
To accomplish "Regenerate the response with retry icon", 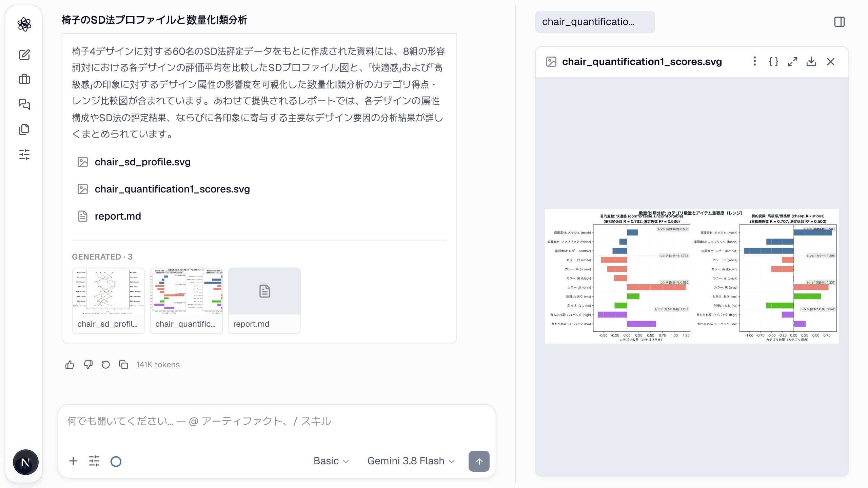I will pyautogui.click(x=106, y=365).
